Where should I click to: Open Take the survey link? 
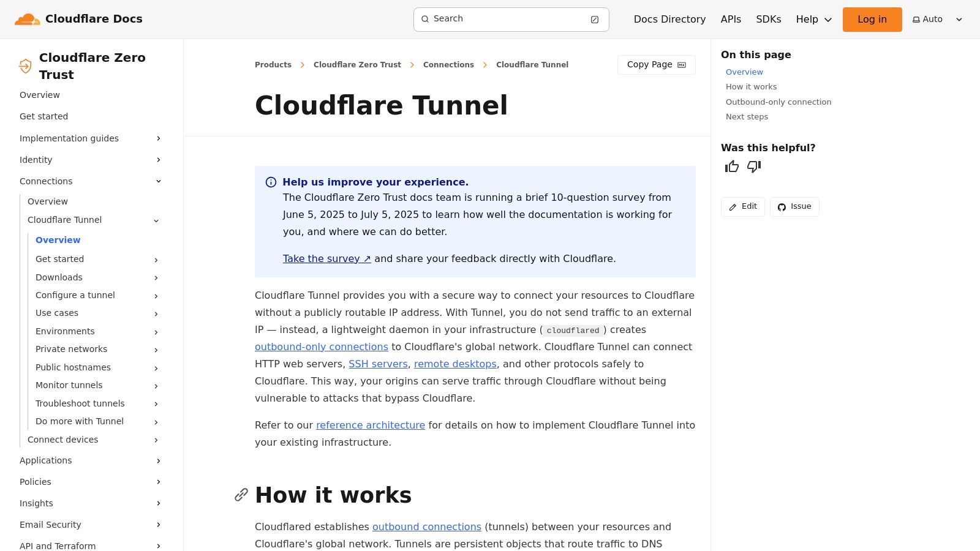click(x=327, y=259)
